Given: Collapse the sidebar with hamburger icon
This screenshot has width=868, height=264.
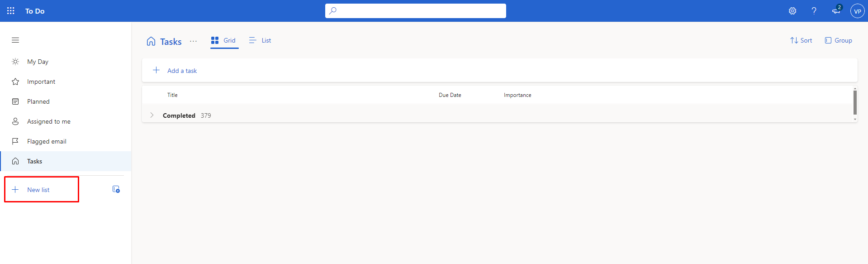Looking at the screenshot, I should click(x=15, y=40).
